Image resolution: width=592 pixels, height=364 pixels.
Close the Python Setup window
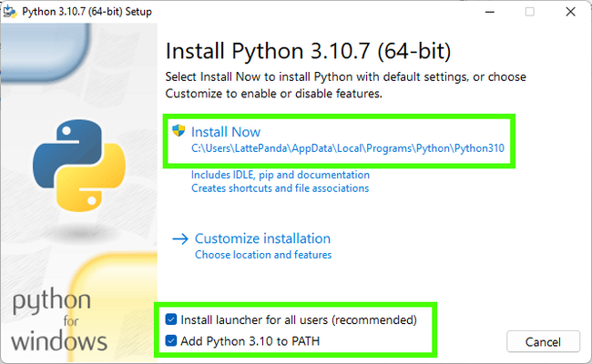coord(570,12)
